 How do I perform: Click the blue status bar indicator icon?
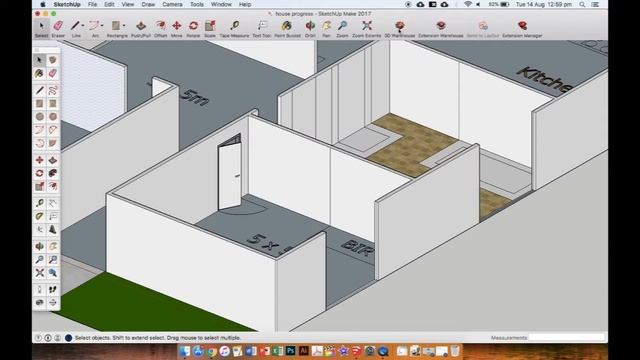click(69, 338)
